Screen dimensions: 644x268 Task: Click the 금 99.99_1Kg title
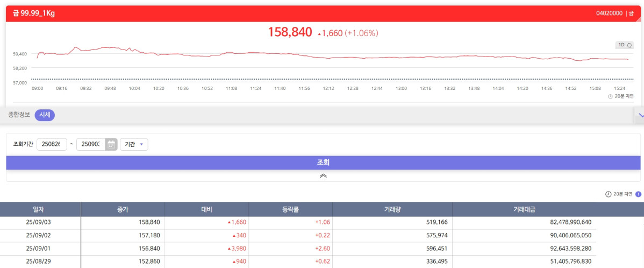click(x=34, y=13)
